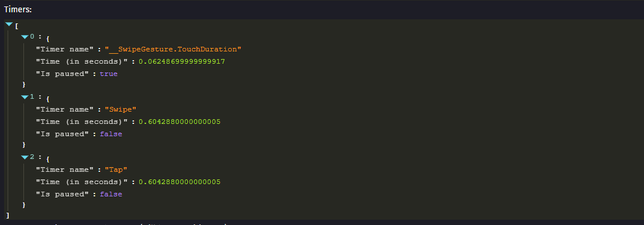Click the 'true' Is paused value
Image resolution: width=644 pixels, height=225 pixels.
coord(108,74)
